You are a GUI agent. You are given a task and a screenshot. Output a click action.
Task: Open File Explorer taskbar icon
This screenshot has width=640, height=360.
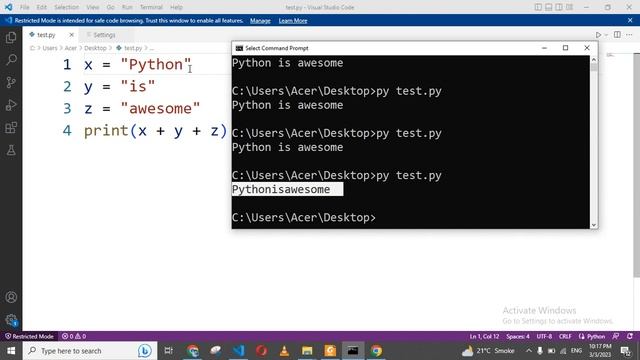(307, 351)
